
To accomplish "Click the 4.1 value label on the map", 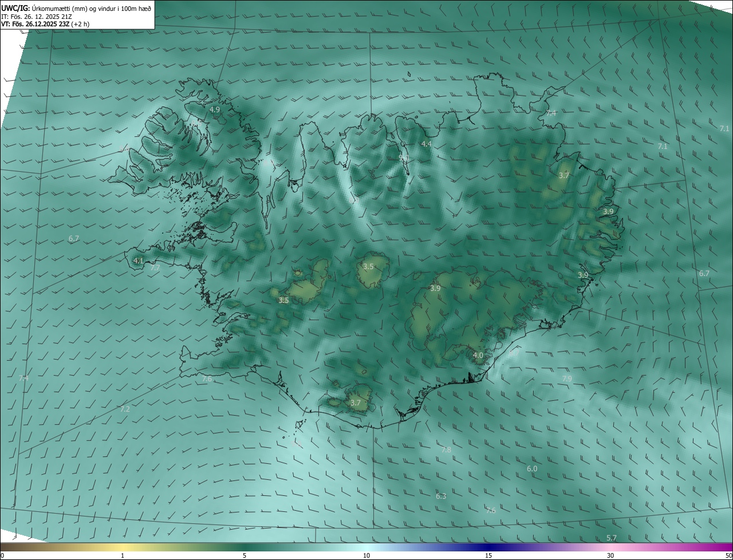I will [x=138, y=261].
